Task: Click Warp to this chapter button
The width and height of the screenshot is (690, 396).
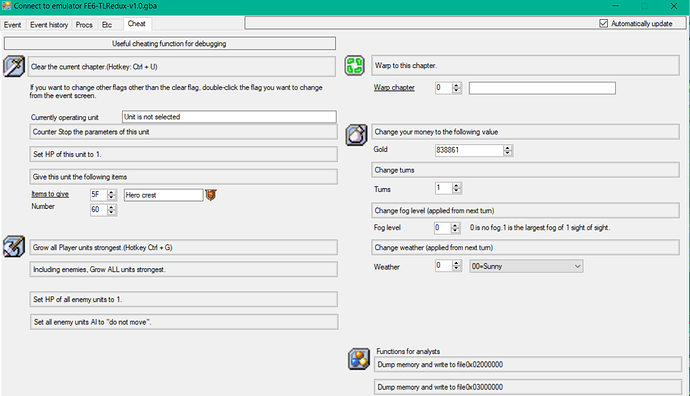Action: [x=525, y=66]
